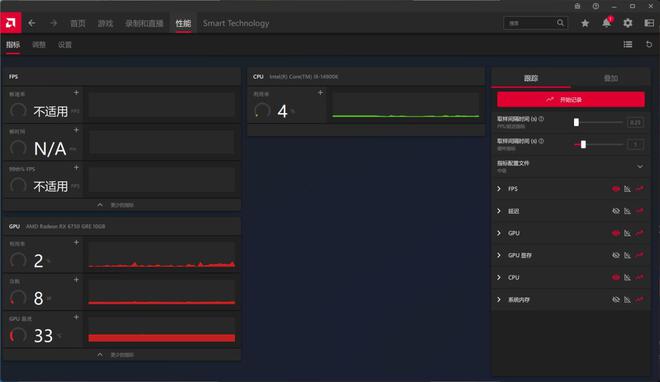Click the bug report icon in title bar
Screen dimensions: 660x382
pos(577,6)
